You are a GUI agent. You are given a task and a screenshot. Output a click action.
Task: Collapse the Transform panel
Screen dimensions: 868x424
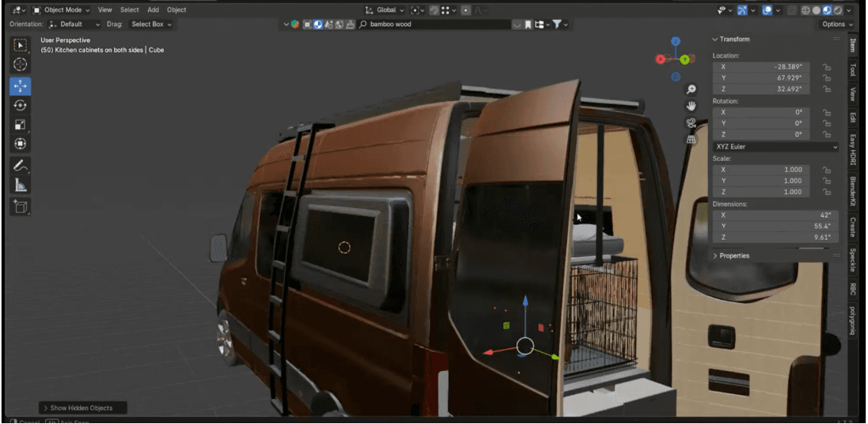pos(731,39)
